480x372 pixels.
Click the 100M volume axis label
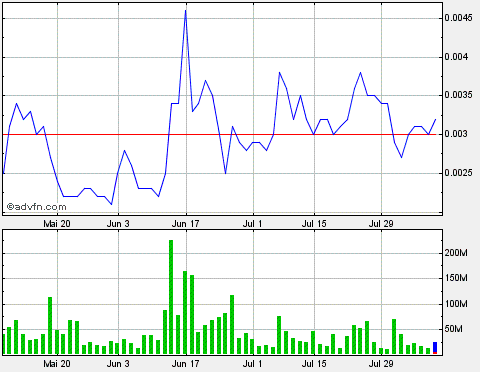point(456,304)
